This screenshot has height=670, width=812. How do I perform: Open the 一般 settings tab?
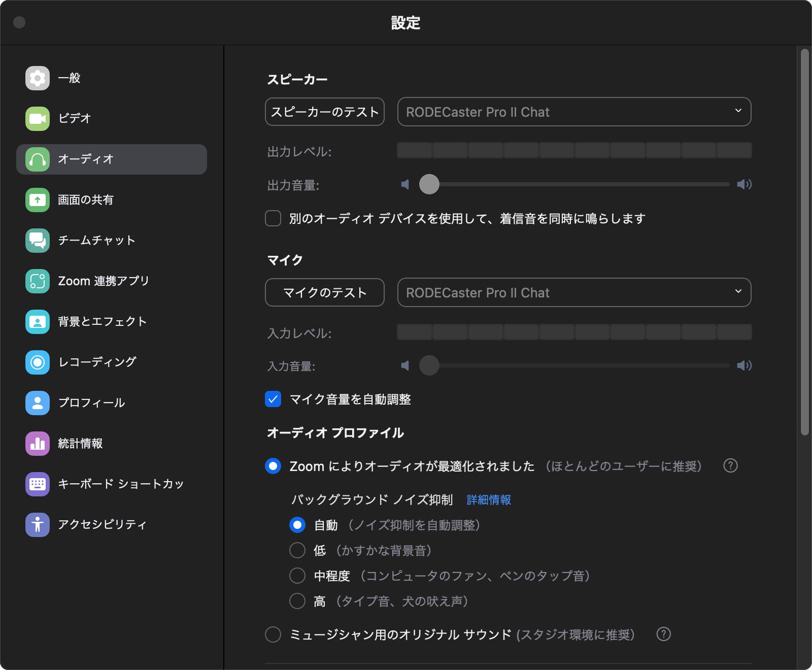[x=112, y=78]
